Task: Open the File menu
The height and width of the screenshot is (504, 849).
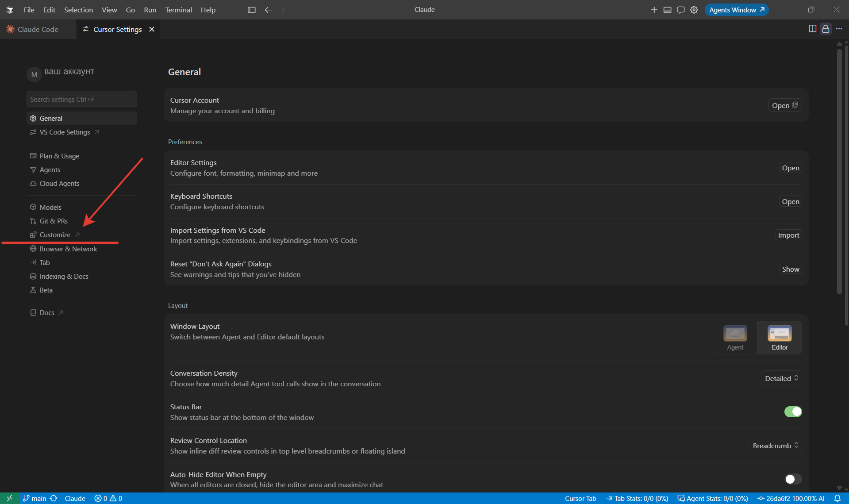Action: [29, 10]
